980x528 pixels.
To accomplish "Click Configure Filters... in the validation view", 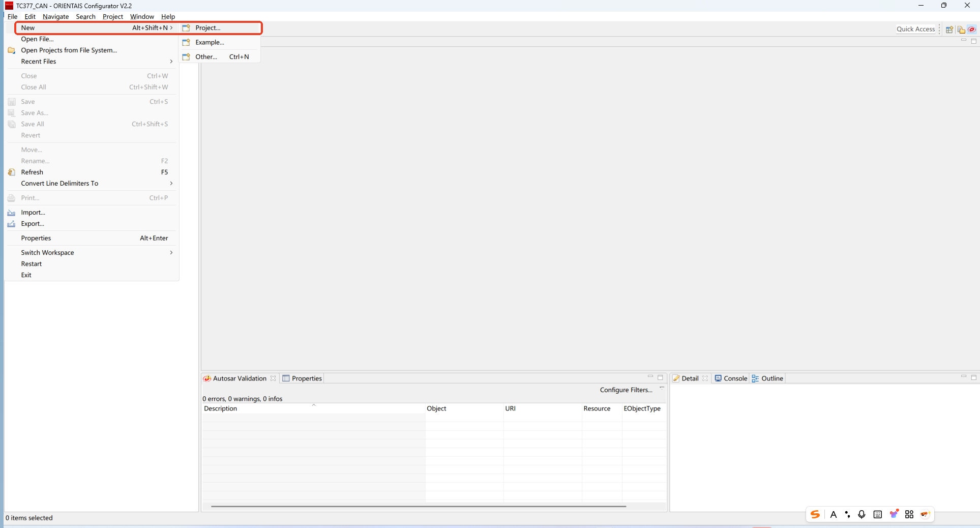I will tap(626, 390).
